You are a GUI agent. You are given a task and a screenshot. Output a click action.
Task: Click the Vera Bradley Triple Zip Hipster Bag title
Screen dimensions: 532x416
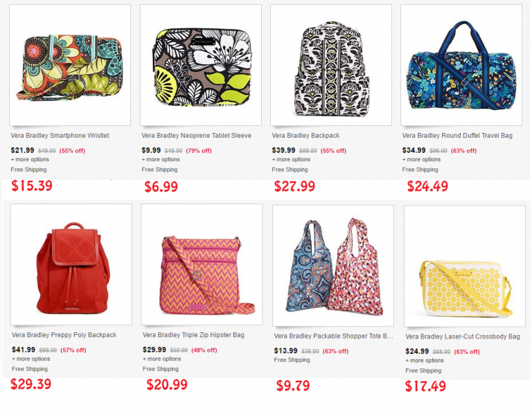(193, 335)
